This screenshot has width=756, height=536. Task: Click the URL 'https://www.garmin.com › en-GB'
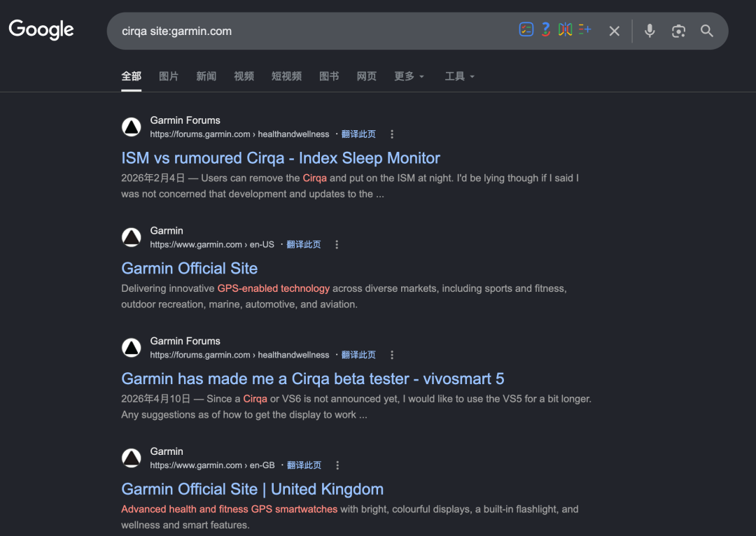tap(212, 465)
